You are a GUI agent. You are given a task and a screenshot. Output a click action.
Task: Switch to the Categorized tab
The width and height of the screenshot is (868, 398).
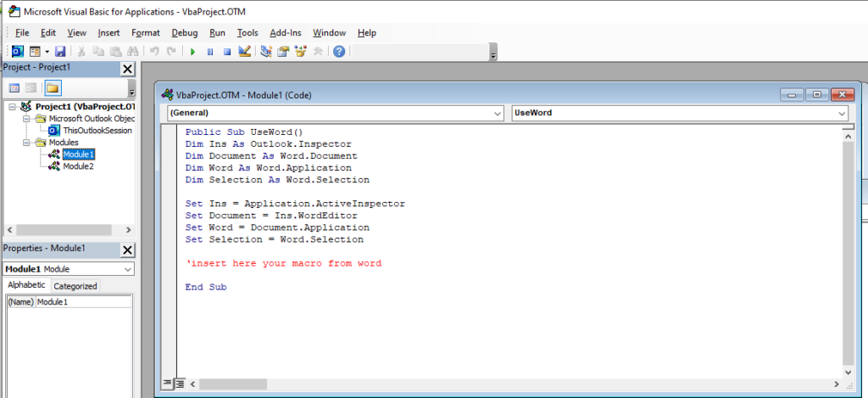pyautogui.click(x=75, y=286)
